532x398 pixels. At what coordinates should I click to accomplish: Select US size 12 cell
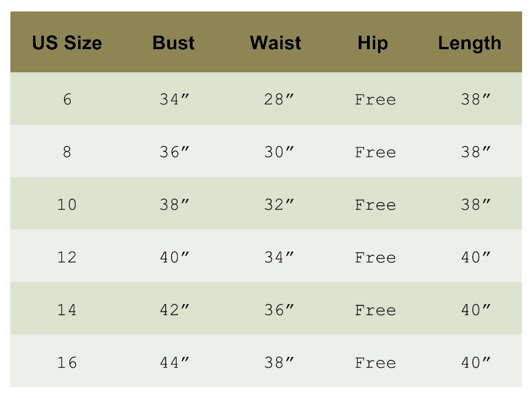pos(67,258)
